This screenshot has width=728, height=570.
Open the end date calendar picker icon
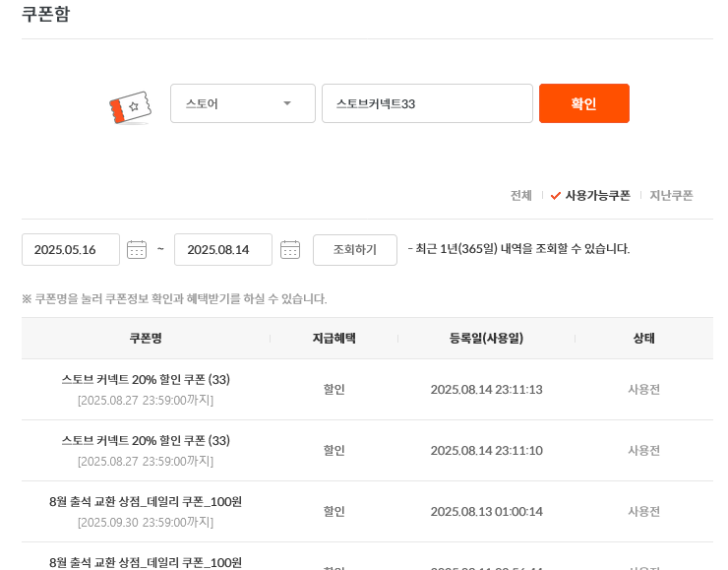tap(290, 249)
